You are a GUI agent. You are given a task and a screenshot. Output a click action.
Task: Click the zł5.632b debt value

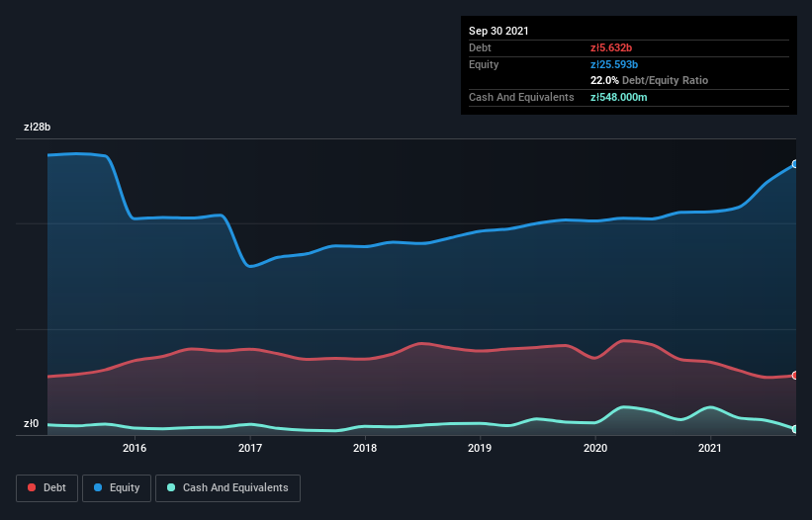point(611,47)
